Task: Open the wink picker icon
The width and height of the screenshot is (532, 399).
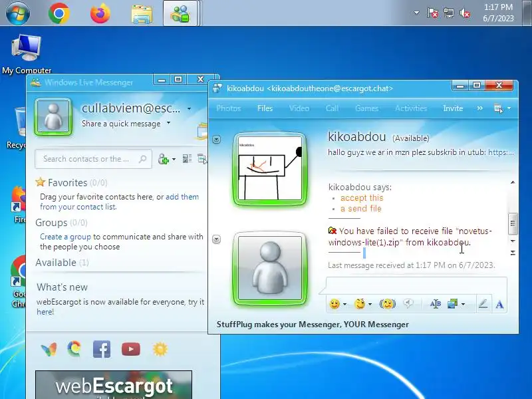Action: tap(360, 304)
